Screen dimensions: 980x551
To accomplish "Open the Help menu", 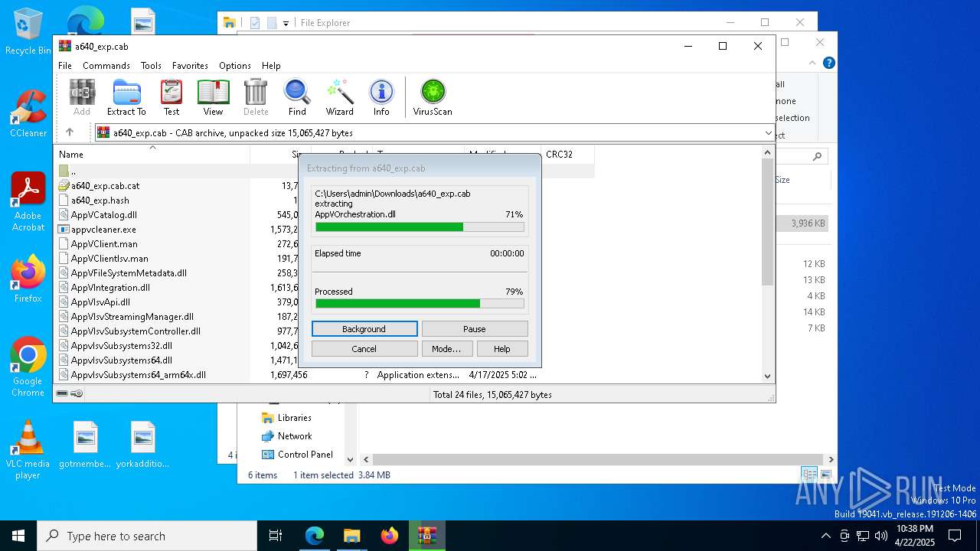I will coord(271,66).
